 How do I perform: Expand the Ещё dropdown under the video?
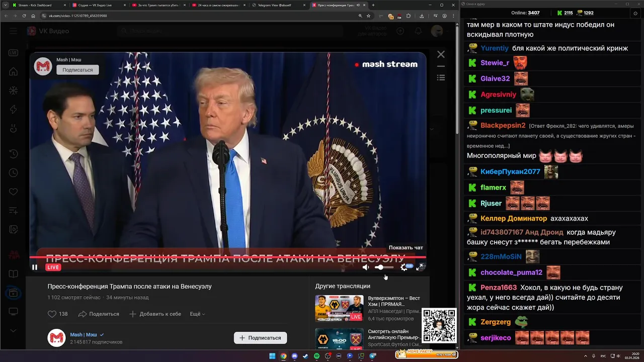pyautogui.click(x=197, y=314)
